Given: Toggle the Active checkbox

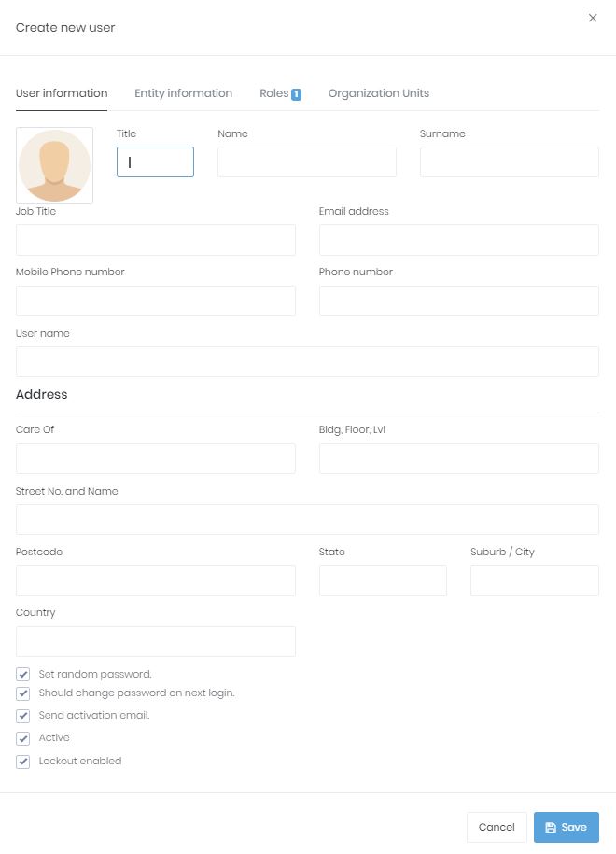Looking at the screenshot, I should coord(23,738).
